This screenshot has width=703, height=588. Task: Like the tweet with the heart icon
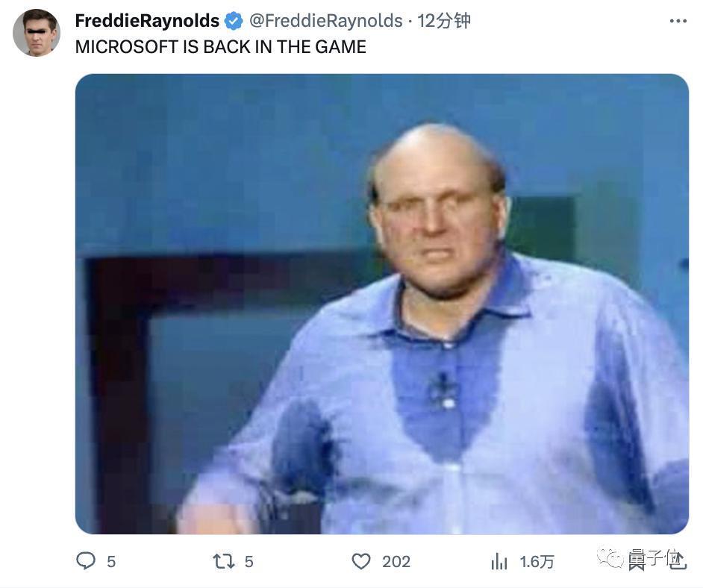(361, 560)
